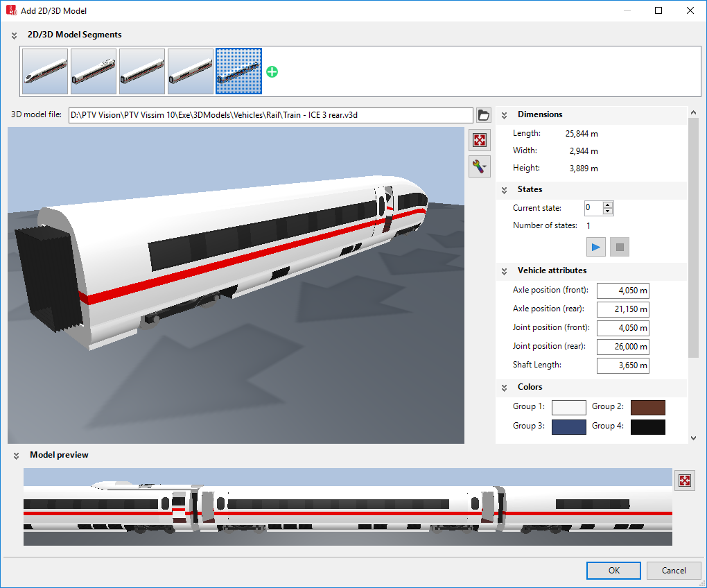This screenshot has height=588, width=707.
Task: Click the Group 2 brown color swatch
Action: coord(647,407)
